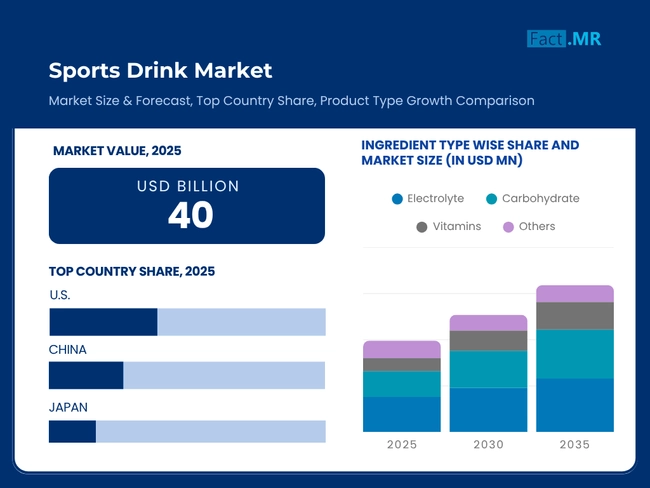Click the Top Country Share, 2025 heading
The image size is (650, 488).
point(131,271)
